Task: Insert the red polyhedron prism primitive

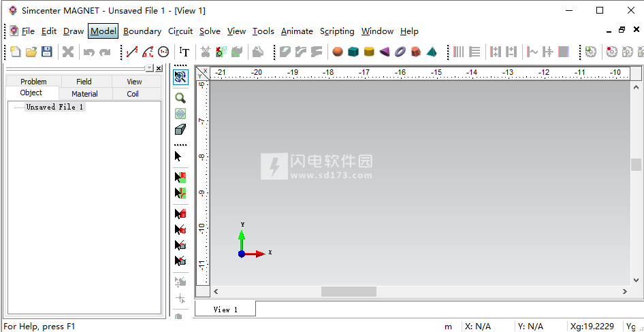Action: point(416,52)
